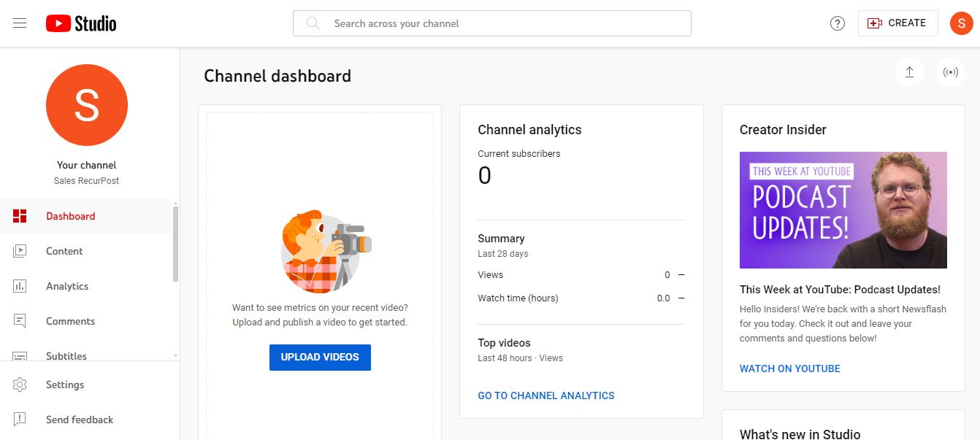Click the Your channel label
The height and width of the screenshot is (440, 980).
click(x=87, y=166)
